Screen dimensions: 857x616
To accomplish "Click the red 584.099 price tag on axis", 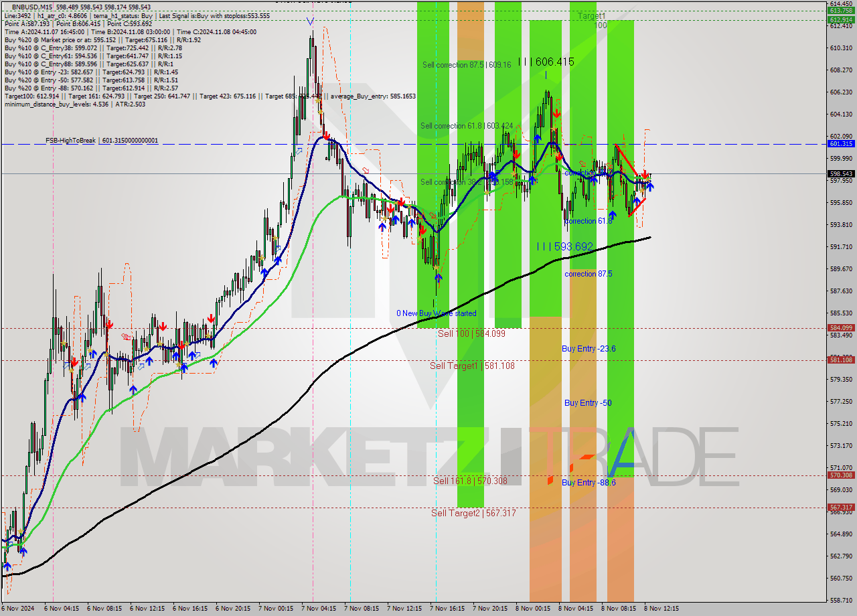I will coord(841,328).
